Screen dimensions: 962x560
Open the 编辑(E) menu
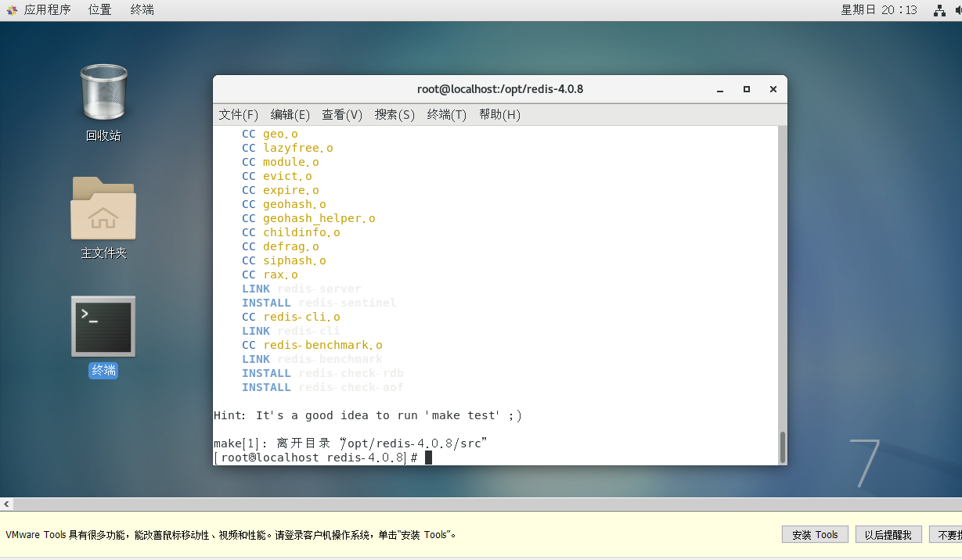click(x=290, y=114)
